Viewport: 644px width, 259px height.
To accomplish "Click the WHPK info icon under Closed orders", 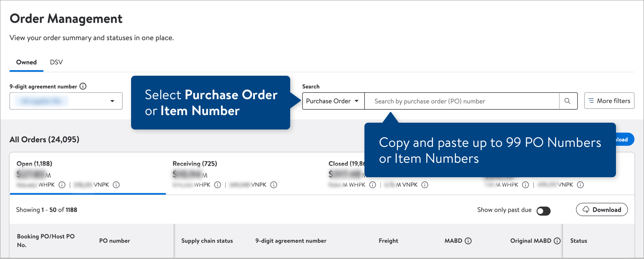I will click(372, 185).
